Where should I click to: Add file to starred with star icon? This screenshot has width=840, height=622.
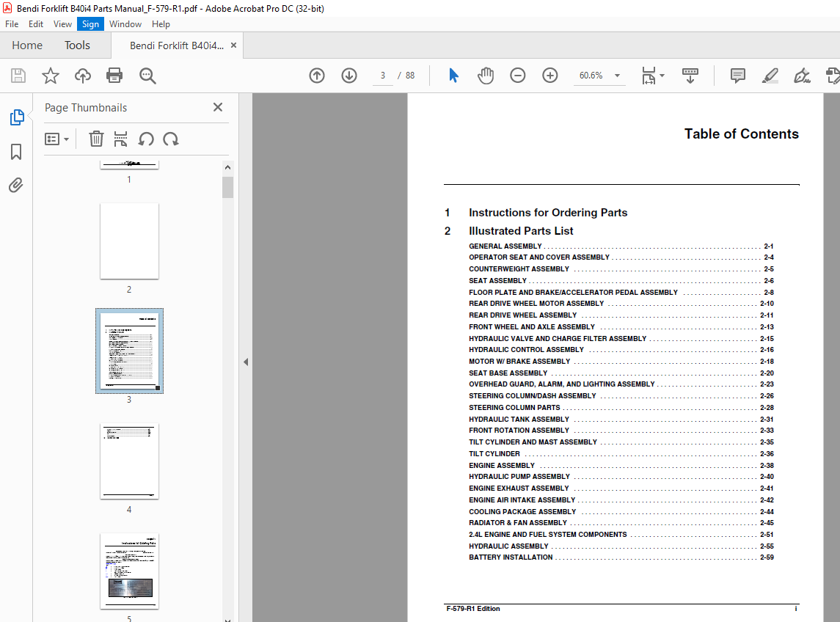51,76
